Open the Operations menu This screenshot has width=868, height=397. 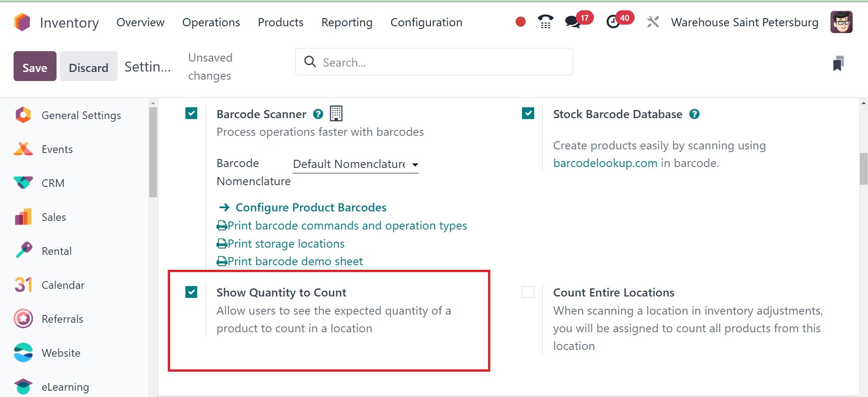point(211,22)
